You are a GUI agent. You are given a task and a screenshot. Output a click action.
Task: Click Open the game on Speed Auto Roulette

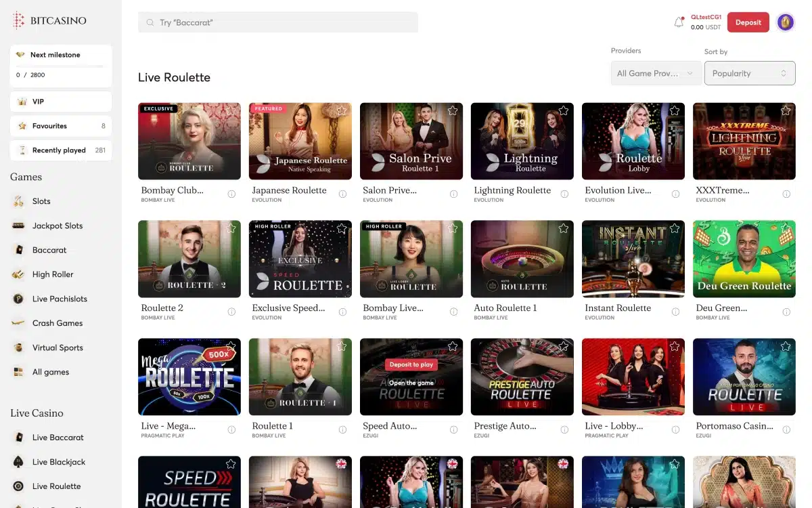point(411,383)
